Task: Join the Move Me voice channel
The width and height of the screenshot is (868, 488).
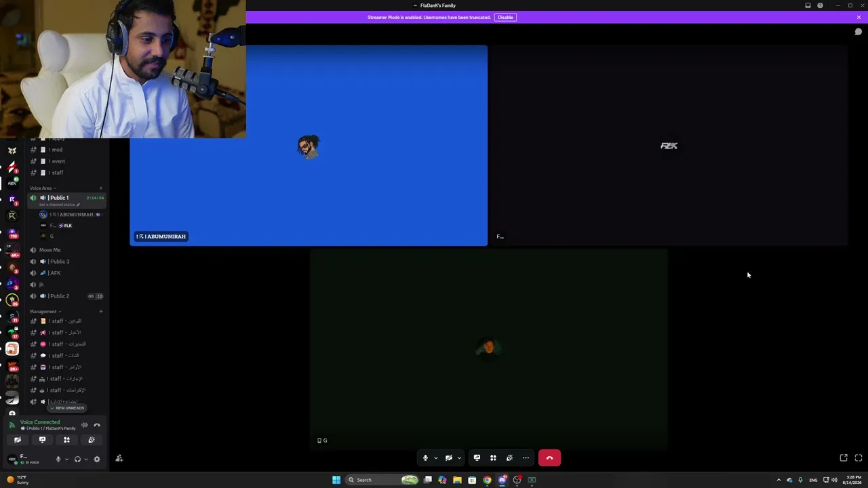Action: click(66, 250)
